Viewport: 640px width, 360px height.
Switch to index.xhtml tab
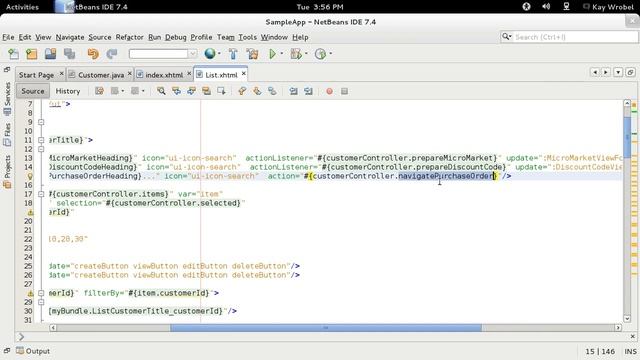[x=164, y=75]
